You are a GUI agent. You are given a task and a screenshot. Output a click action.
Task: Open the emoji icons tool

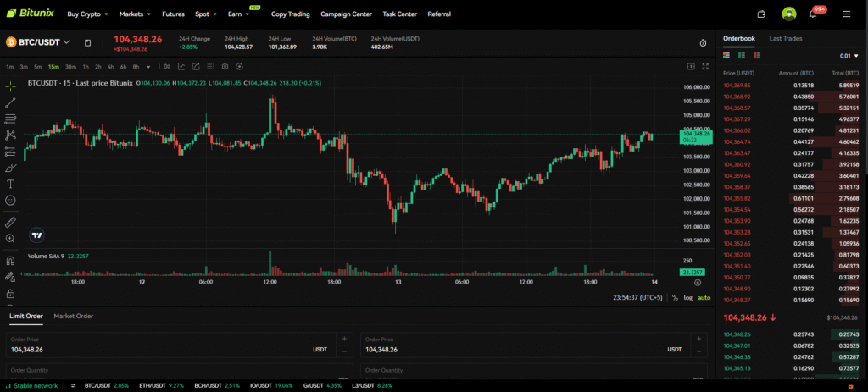click(x=10, y=200)
